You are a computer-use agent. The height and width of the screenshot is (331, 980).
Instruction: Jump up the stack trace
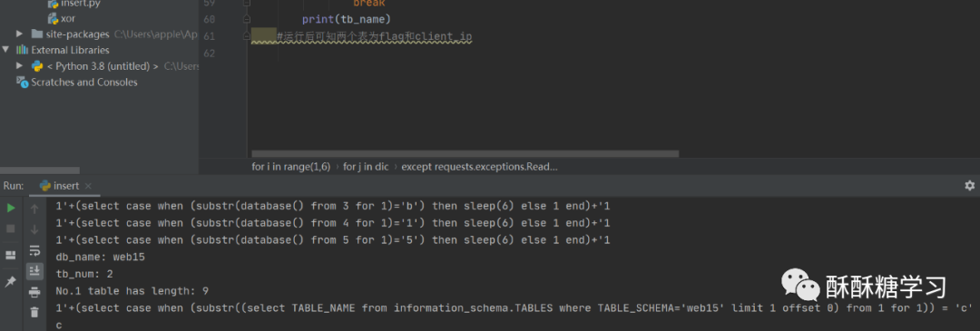[x=34, y=209]
